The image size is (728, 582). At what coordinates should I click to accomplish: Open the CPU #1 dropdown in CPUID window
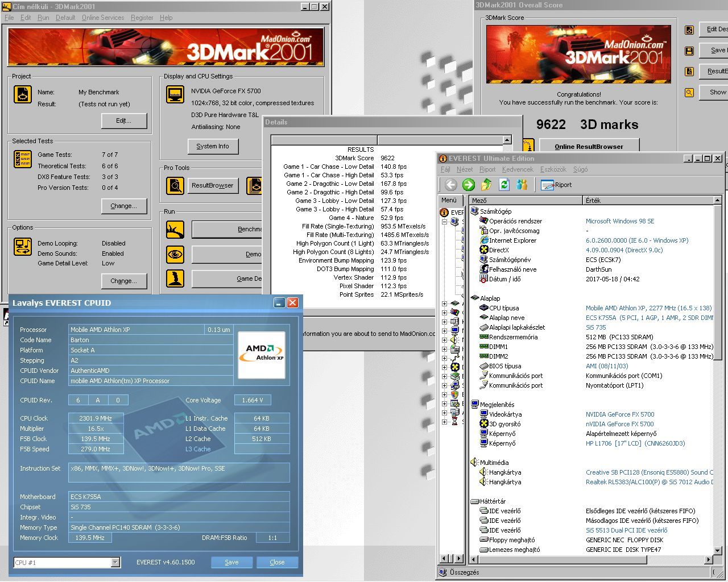[x=115, y=563]
